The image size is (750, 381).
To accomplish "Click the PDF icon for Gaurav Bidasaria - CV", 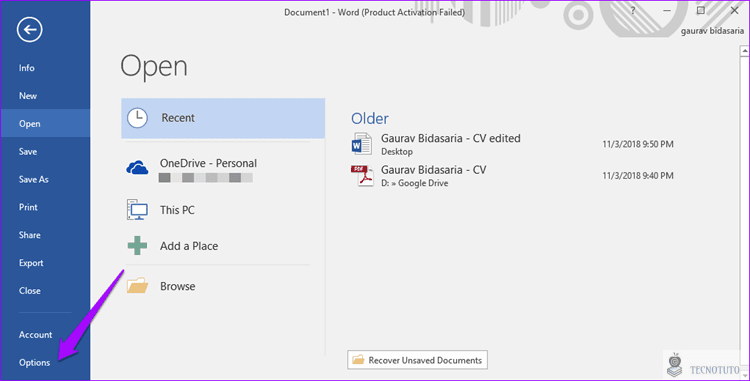I will pos(362,176).
